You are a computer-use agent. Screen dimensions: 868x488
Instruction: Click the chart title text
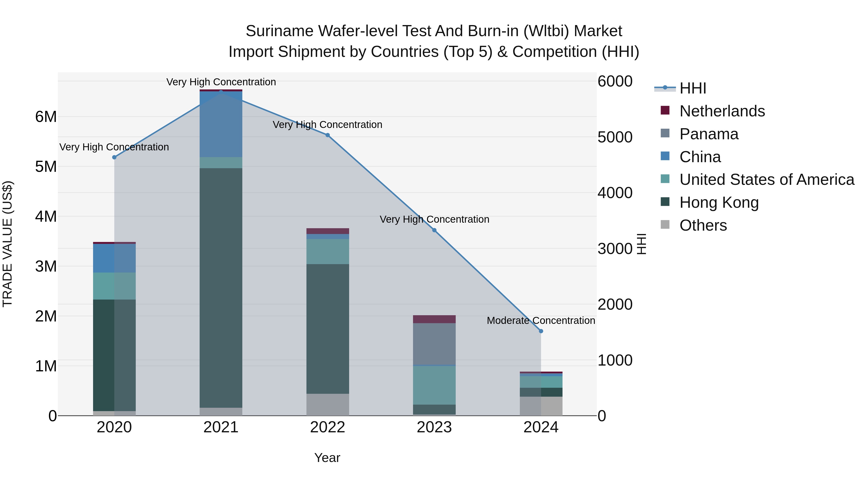(434, 41)
